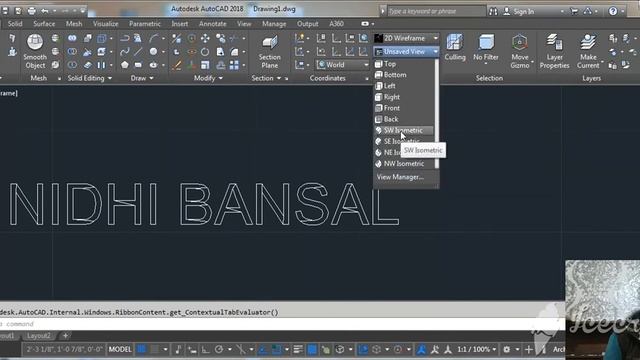
Task: Select the Arc draw tool
Action: 153,38
